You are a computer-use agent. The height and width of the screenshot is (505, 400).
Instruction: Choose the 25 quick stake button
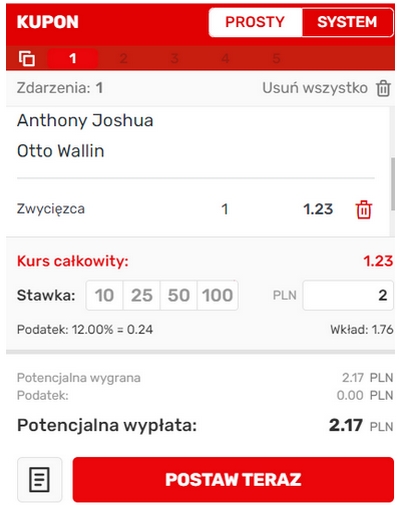coord(142,295)
